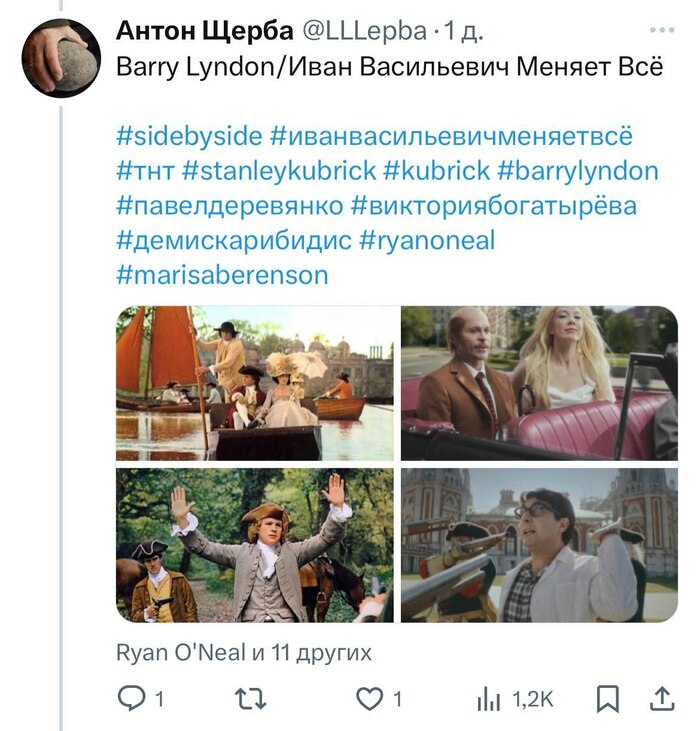Open the musket soldiers palace image
This screenshot has height=731, width=700.
(539, 545)
